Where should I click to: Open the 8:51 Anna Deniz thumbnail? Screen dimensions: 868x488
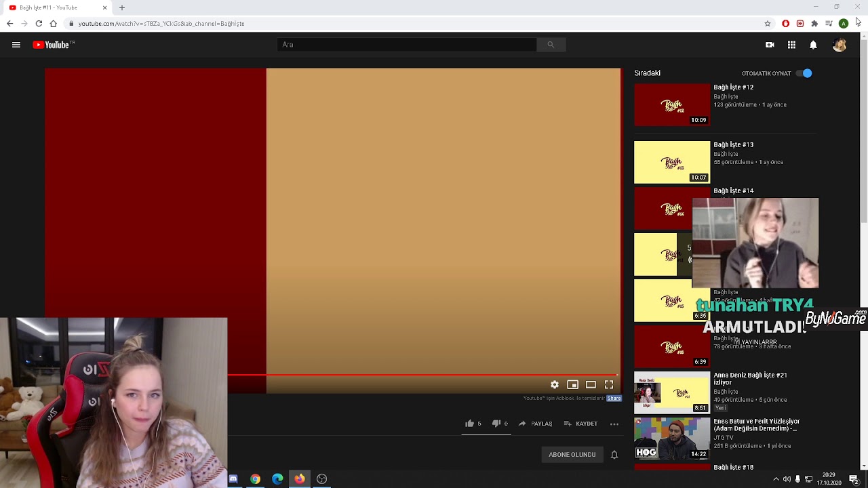click(672, 393)
